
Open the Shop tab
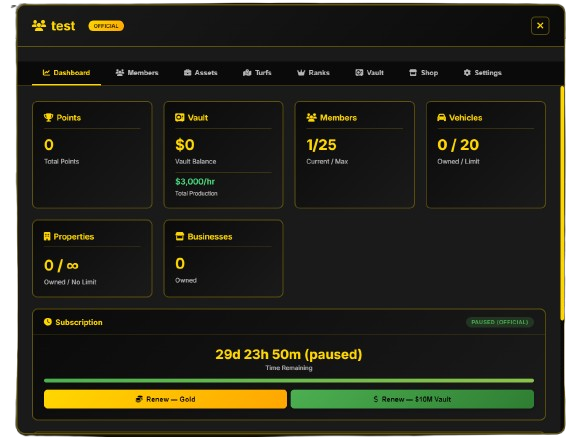[424, 72]
